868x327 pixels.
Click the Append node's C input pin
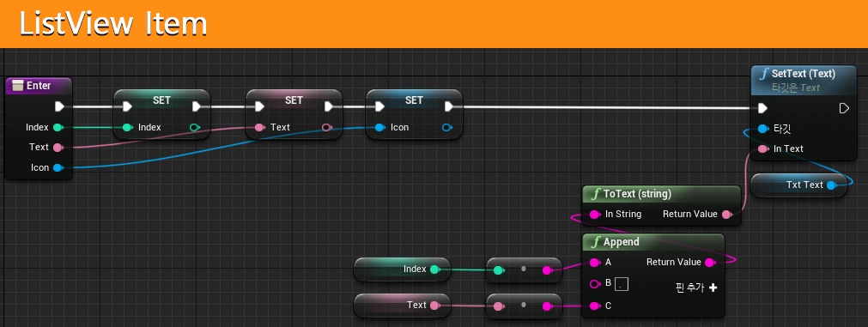point(595,306)
